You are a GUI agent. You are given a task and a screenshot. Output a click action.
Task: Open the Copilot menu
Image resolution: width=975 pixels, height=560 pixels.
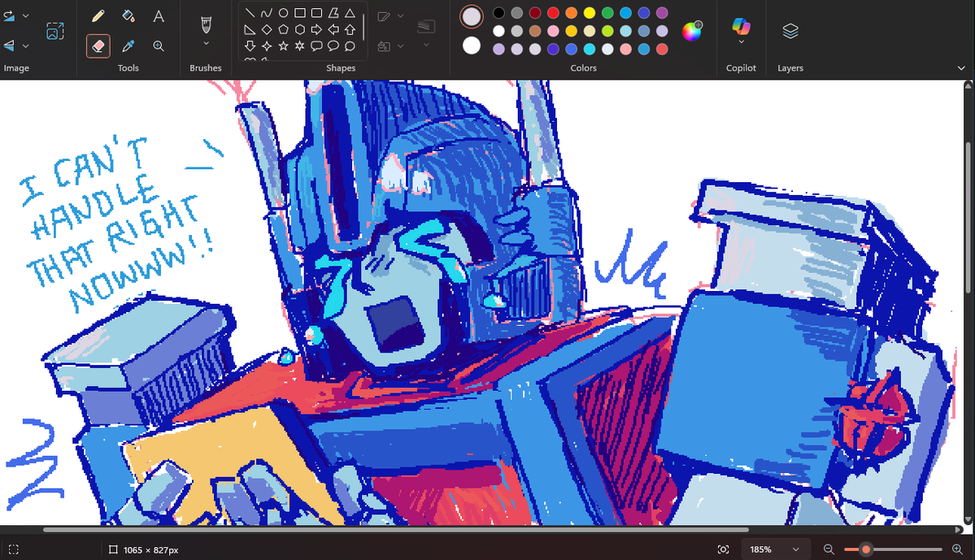tap(741, 31)
